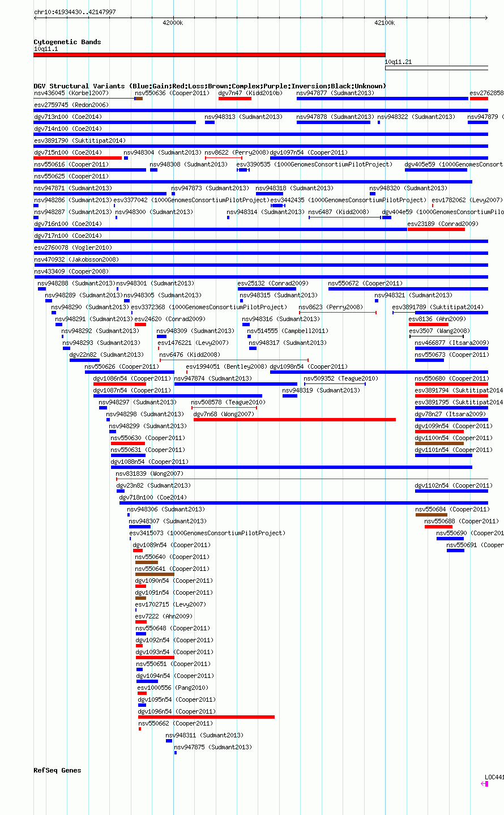This screenshot has width=504, height=815.
Task: Select nsv948311 (Sudmant2013) label
Action: click(205, 735)
